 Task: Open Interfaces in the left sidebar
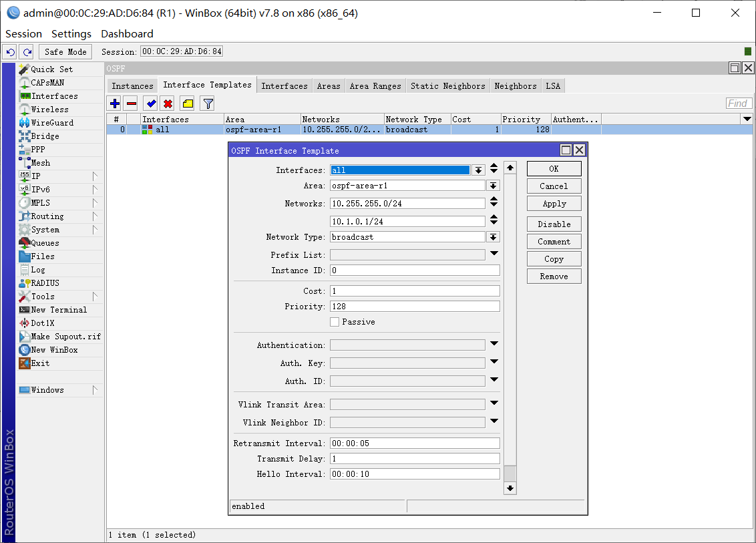click(61, 96)
